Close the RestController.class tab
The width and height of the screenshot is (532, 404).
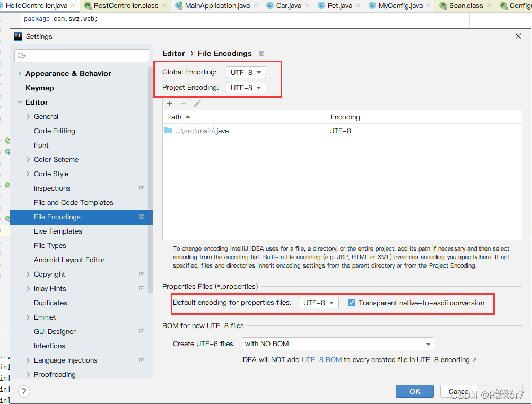click(164, 5)
